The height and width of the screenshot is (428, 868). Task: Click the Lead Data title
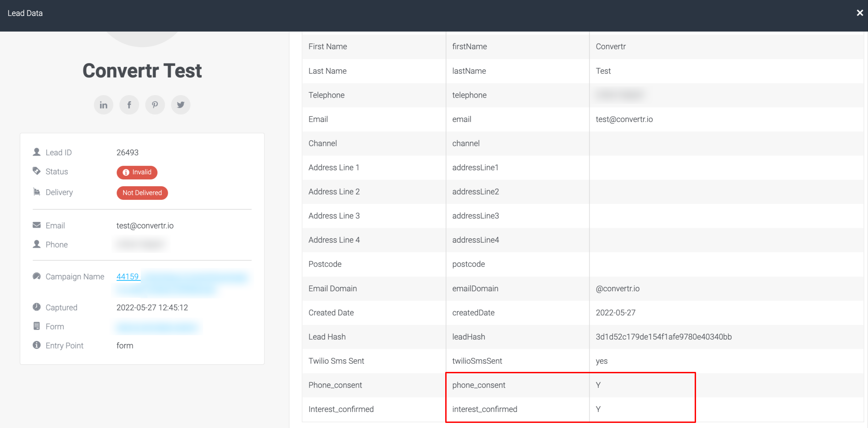[25, 13]
